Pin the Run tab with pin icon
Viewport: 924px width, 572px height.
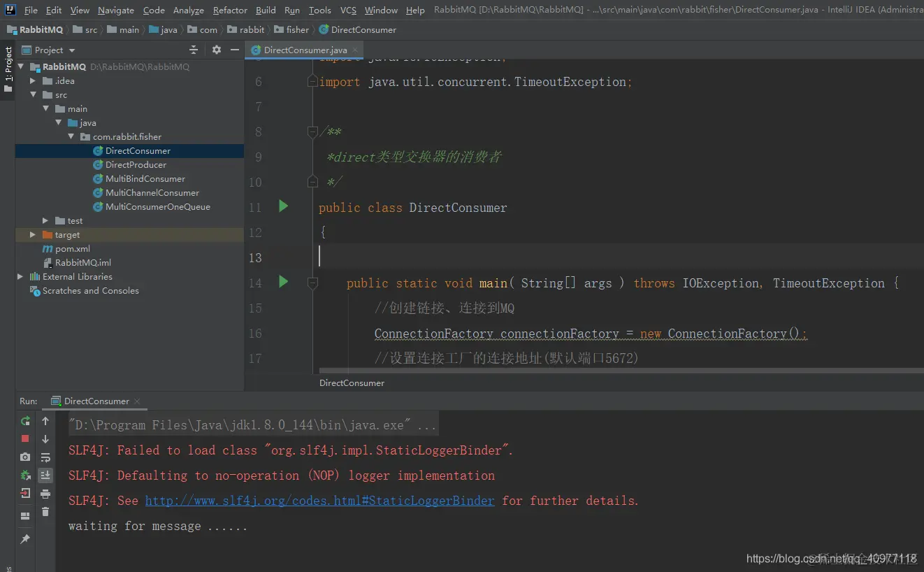point(25,539)
